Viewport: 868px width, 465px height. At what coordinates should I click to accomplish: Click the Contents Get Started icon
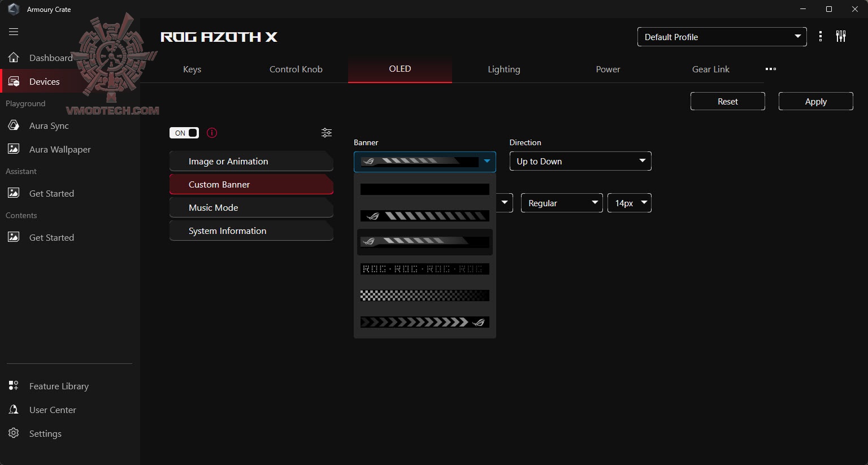click(x=14, y=237)
